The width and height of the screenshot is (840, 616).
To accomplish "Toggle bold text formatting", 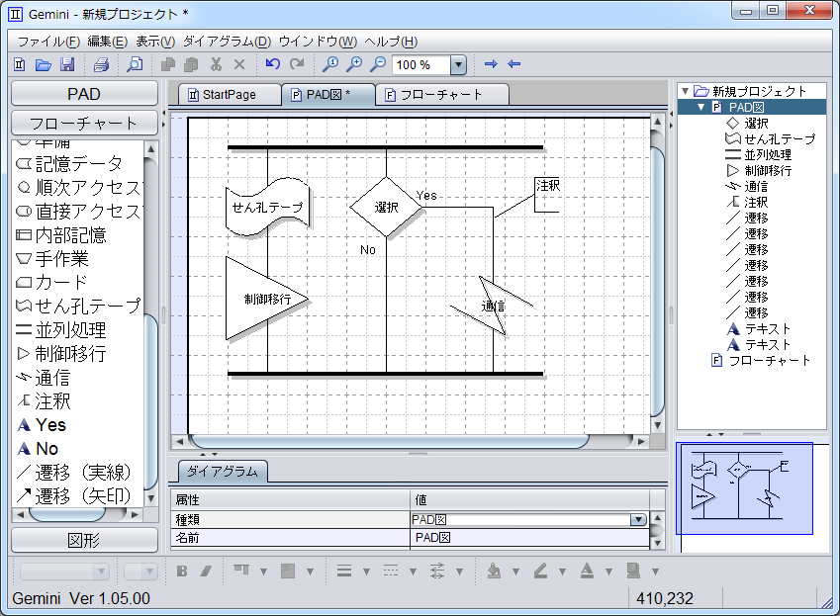I will (x=182, y=572).
